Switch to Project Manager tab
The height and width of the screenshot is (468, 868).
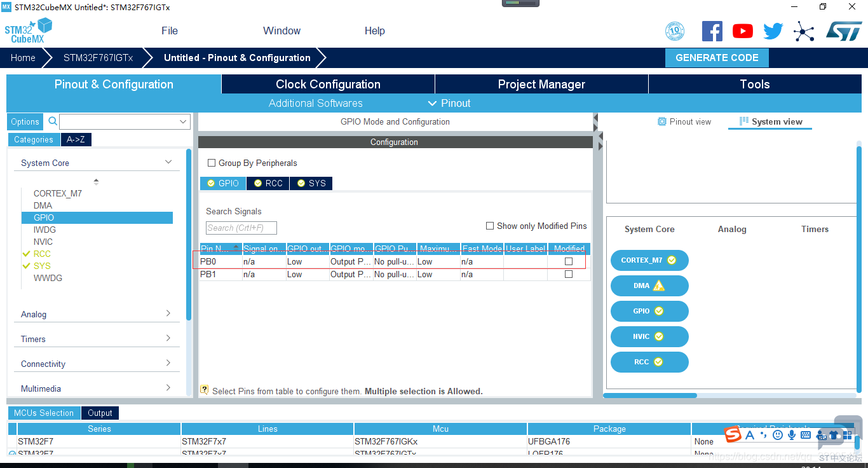click(541, 84)
